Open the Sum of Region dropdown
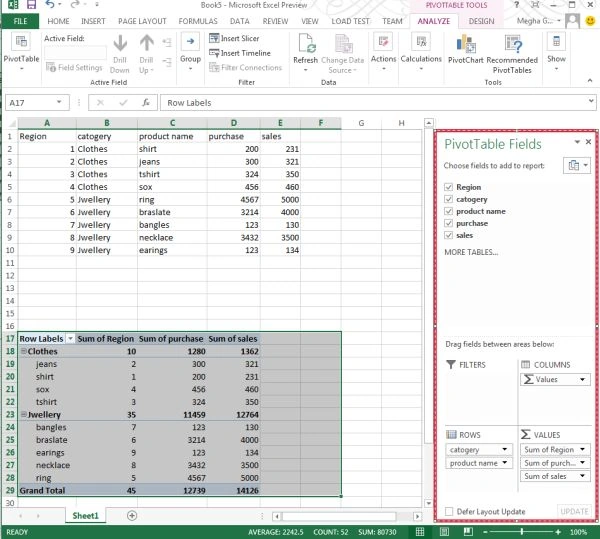The image size is (600, 539). click(x=582, y=449)
